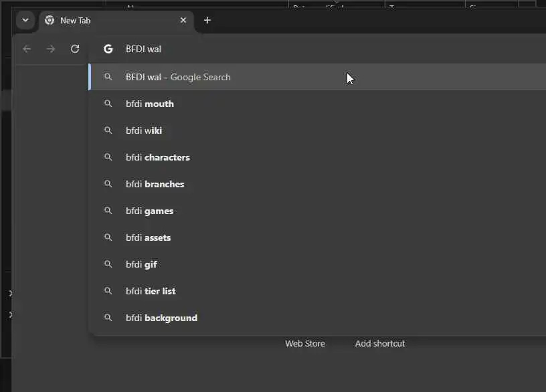The width and height of the screenshot is (546, 392).
Task: Click into the address bar text field
Action: (301, 49)
